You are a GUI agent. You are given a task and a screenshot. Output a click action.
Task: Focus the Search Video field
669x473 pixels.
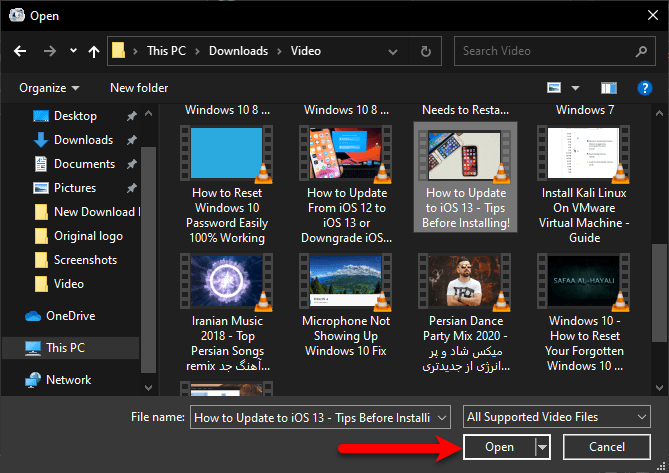(x=555, y=51)
